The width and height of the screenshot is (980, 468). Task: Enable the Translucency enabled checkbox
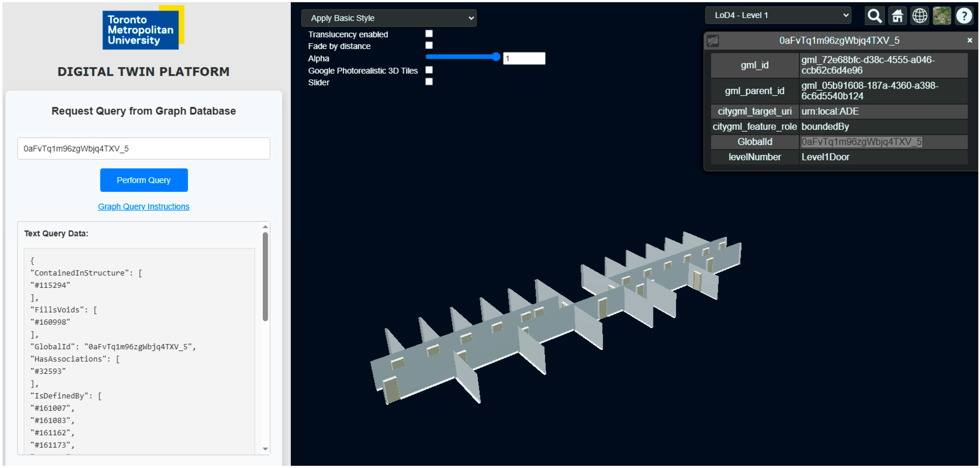point(429,34)
